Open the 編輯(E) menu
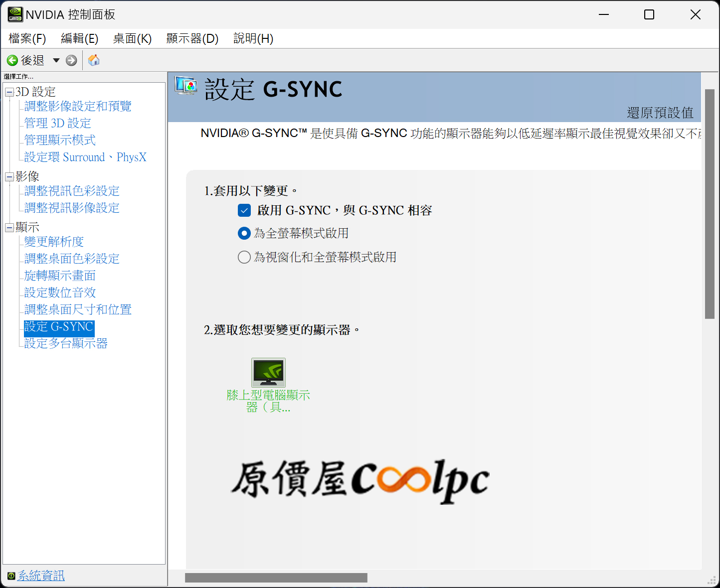Screen dimensions: 720x588 coord(80,38)
